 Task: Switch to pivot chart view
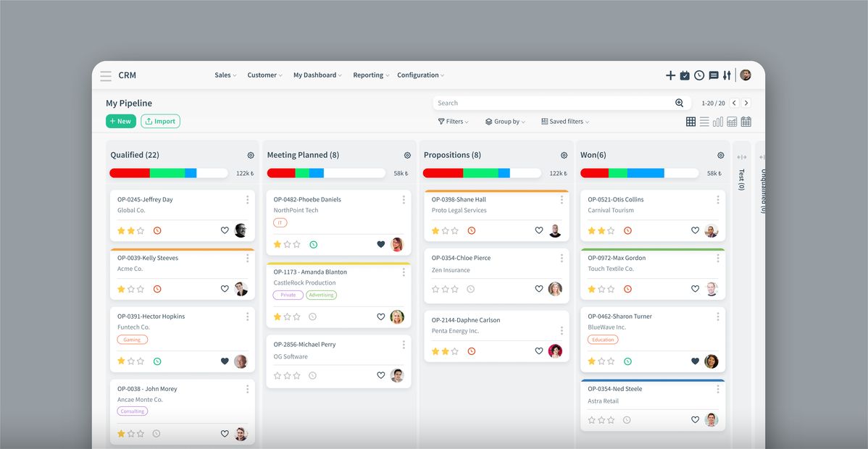pos(732,122)
